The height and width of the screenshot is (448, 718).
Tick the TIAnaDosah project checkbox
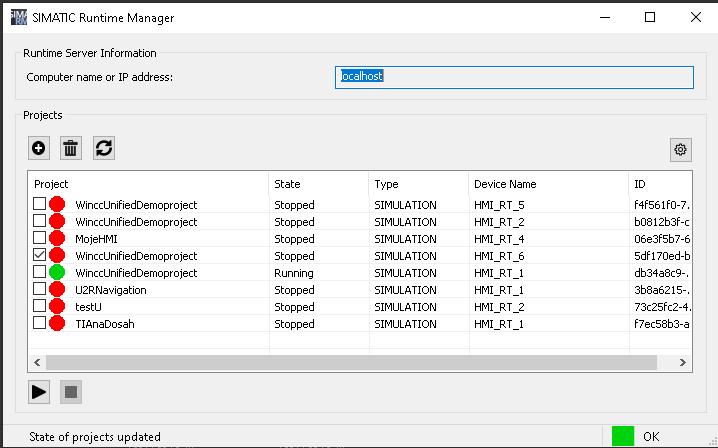click(40, 322)
